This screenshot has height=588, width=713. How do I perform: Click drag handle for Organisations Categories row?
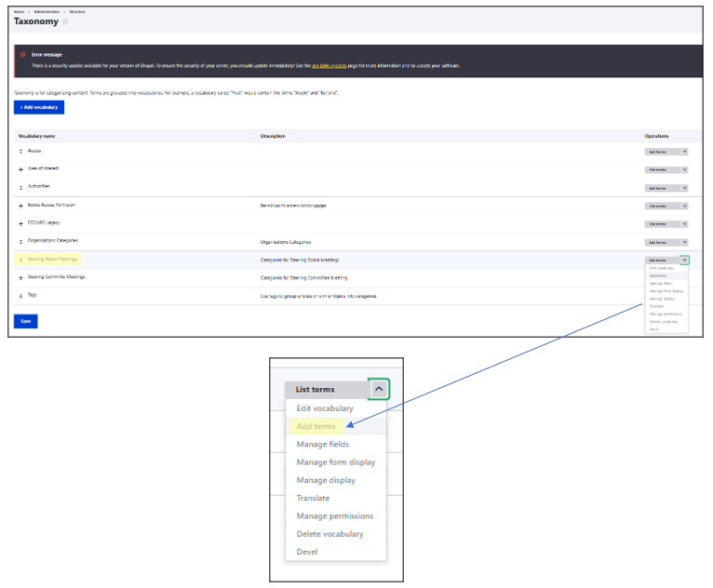(x=20, y=242)
